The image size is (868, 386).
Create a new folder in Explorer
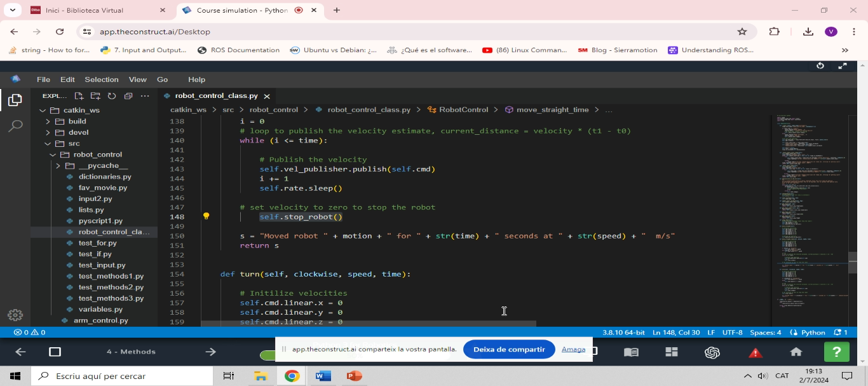pos(95,96)
